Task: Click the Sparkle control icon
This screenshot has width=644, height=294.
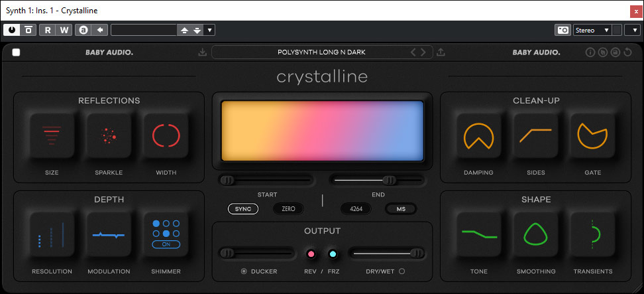Action: click(109, 135)
